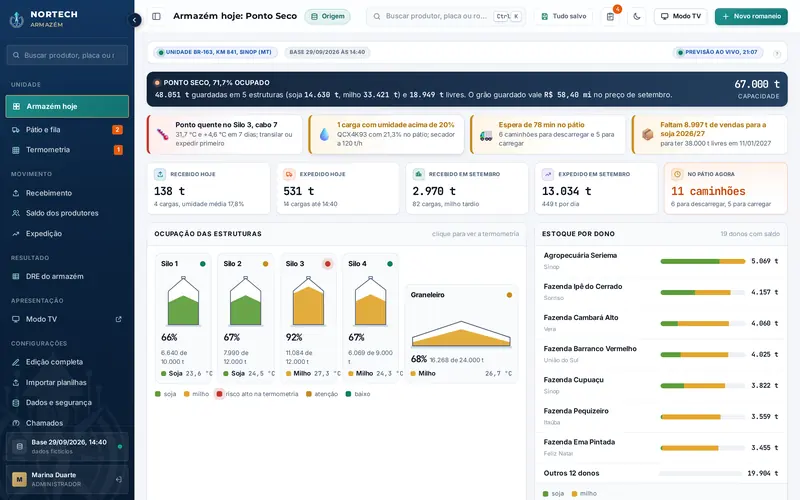
Task: Click the help icon beside Previsão ao vivo
Action: pyautogui.click(x=777, y=54)
